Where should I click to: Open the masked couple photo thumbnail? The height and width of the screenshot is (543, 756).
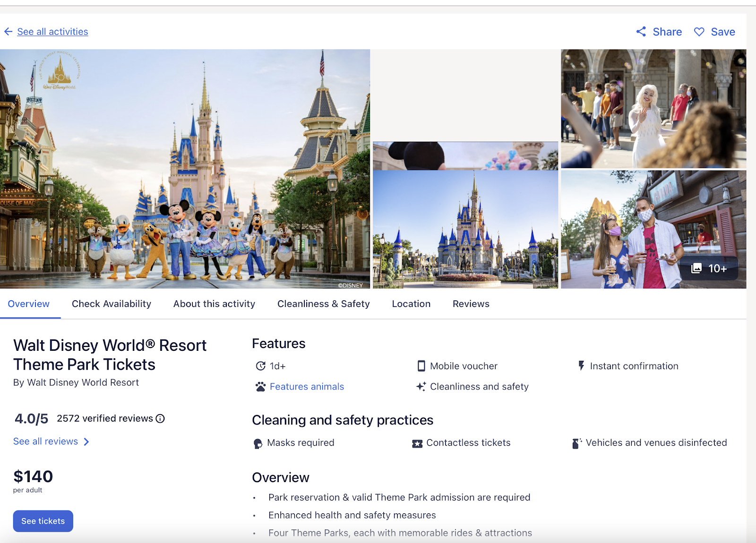653,229
